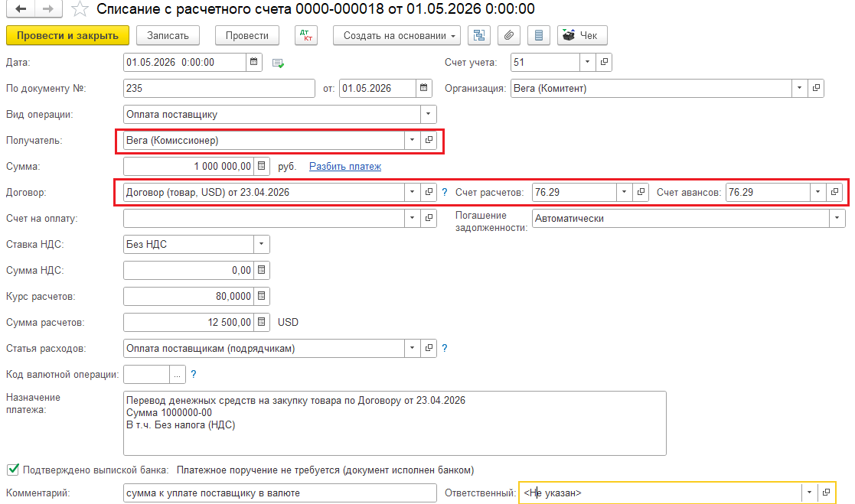
Task: Show help for Статья расходов field
Action: click(x=445, y=348)
